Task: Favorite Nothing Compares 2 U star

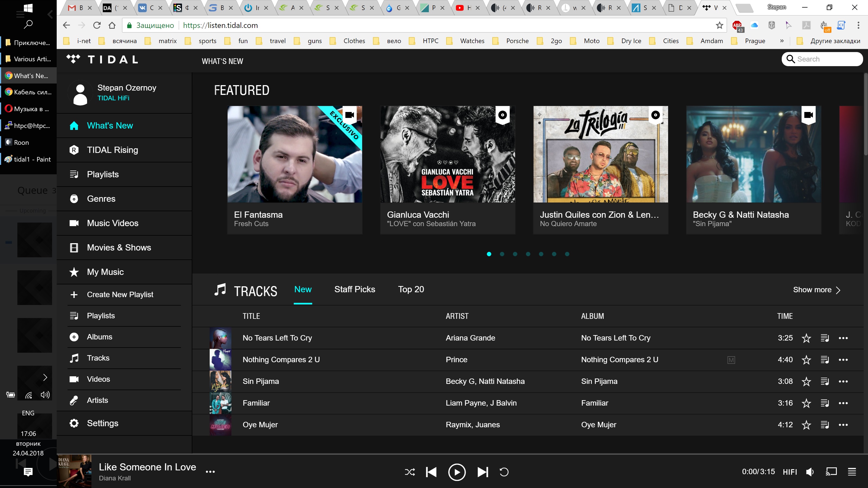Action: (x=806, y=360)
